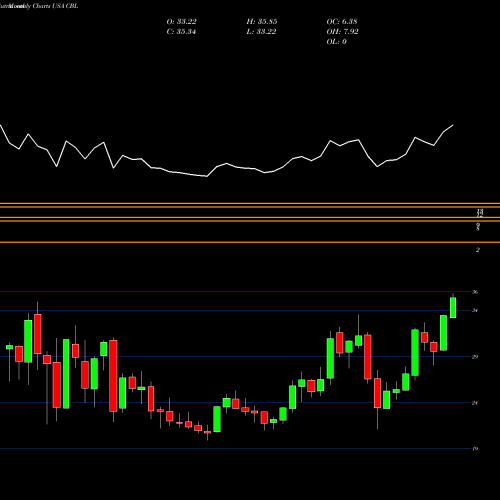The image size is (500, 500).
Task: Click the 36 price axis label
Action: [x=475, y=292]
